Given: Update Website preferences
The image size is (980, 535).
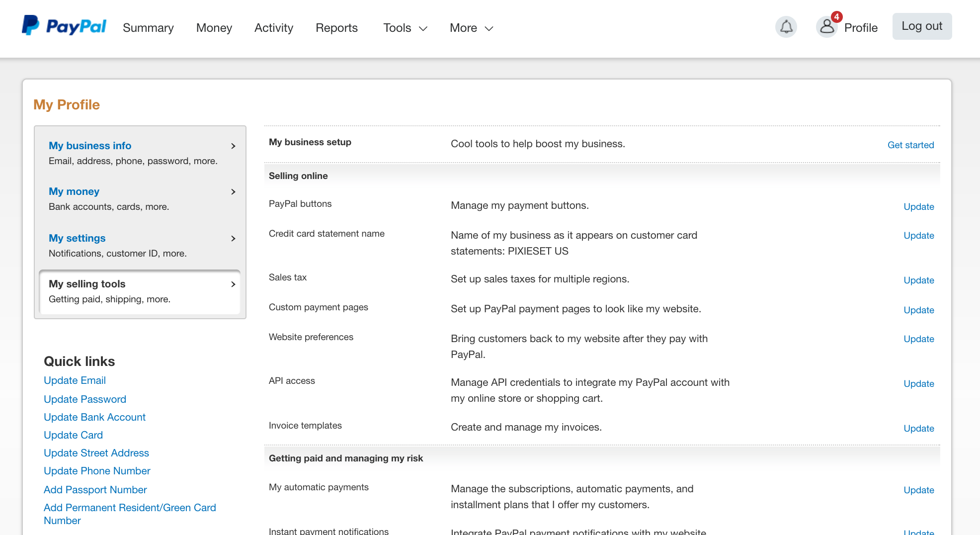Looking at the screenshot, I should (x=918, y=339).
